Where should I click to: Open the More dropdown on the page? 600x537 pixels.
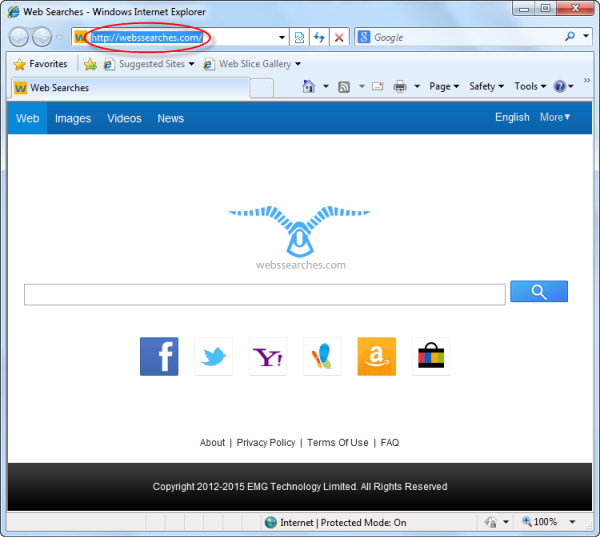pyautogui.click(x=555, y=117)
